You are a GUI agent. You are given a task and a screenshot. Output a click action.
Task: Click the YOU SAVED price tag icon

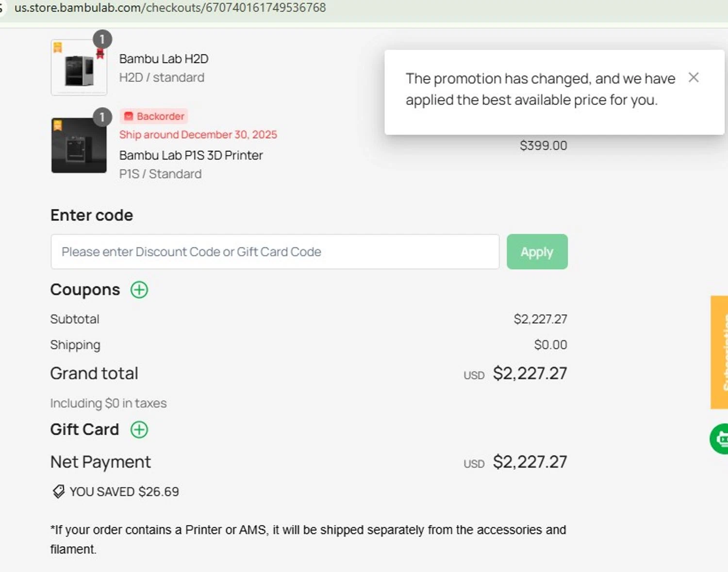(x=58, y=491)
